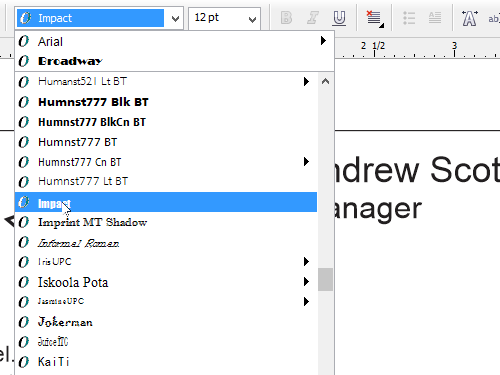The height and width of the screenshot is (375, 500).
Task: Select Arial from recent fonts
Action: coord(174,41)
